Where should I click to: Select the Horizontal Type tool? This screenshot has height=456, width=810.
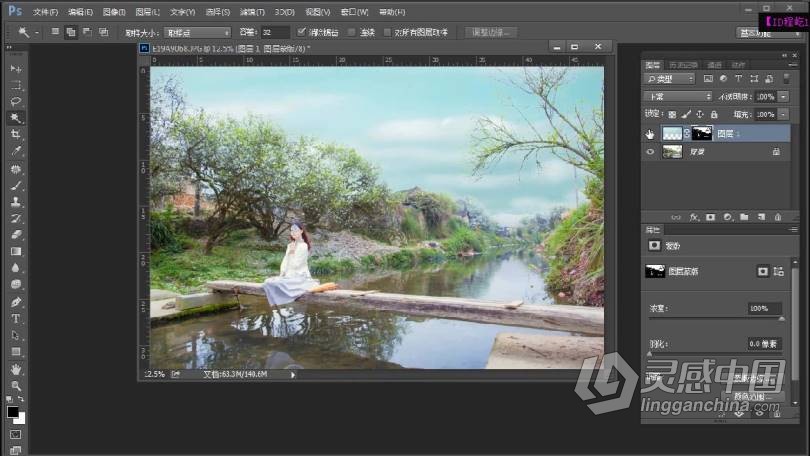(15, 319)
